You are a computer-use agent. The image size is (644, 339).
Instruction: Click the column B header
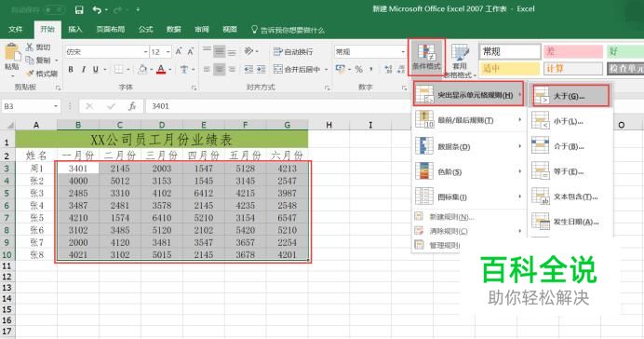tap(78, 125)
